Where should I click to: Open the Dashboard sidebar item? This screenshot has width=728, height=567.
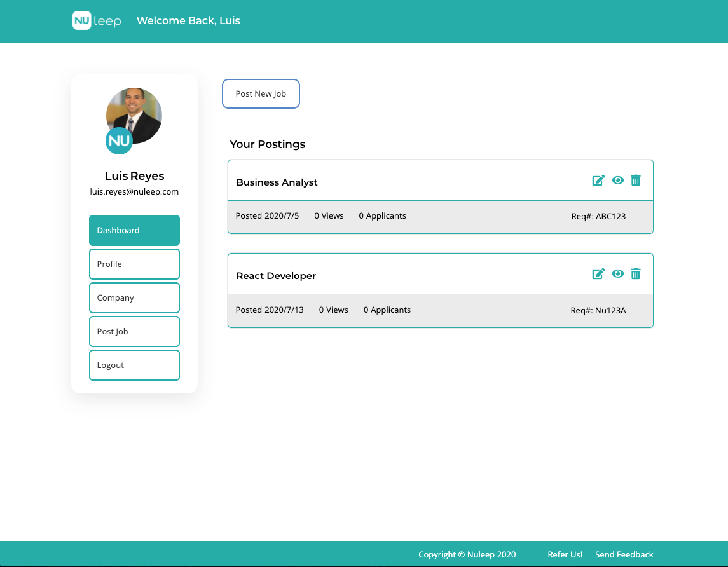[x=134, y=230]
